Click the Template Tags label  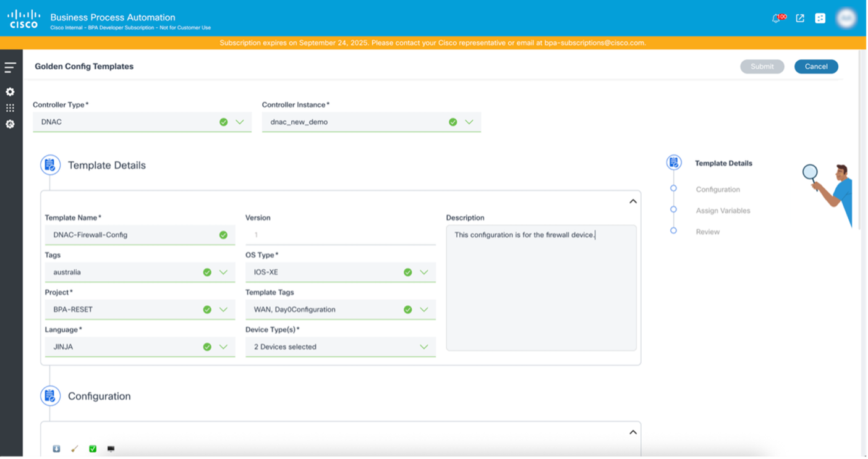click(x=270, y=293)
